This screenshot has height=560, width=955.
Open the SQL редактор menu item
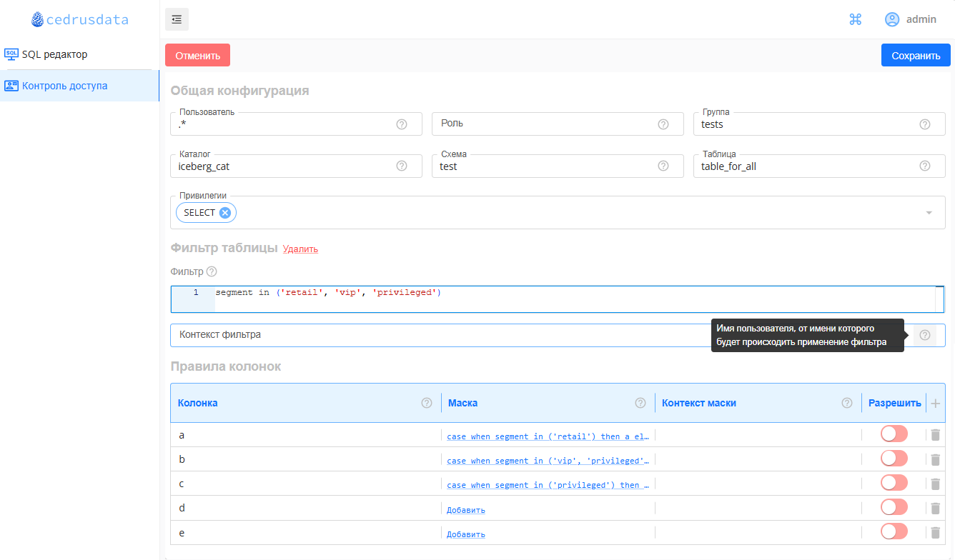coord(54,54)
